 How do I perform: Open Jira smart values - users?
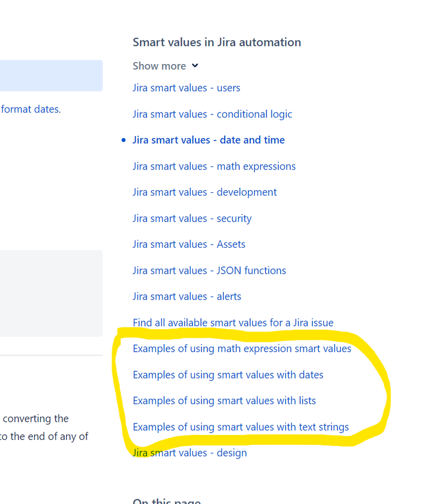(186, 88)
